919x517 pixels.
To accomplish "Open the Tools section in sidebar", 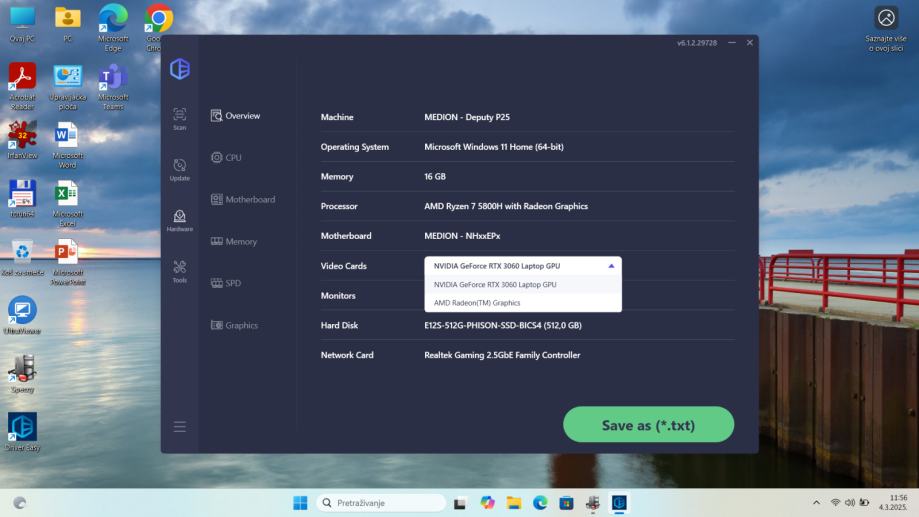I will pyautogui.click(x=179, y=271).
